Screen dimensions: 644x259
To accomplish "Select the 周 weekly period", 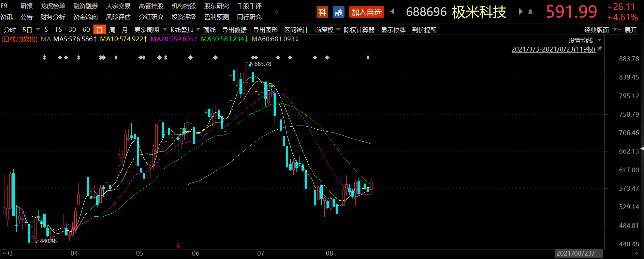I will 112,30.
